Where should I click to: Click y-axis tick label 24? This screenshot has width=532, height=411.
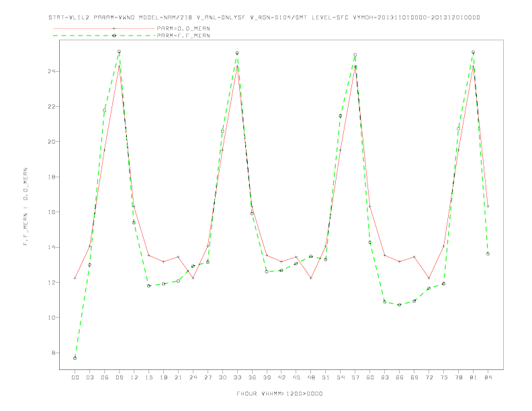click(52, 71)
